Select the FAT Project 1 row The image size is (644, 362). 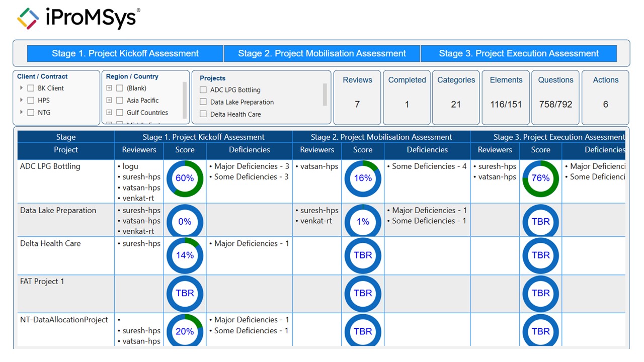321,294
